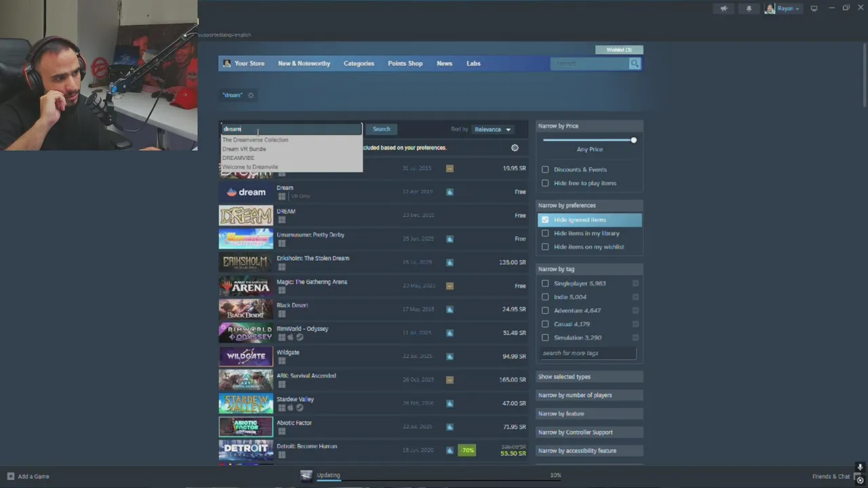Open the Rayan account dropdown
Viewport: 868px width, 488px height.
click(x=787, y=8)
